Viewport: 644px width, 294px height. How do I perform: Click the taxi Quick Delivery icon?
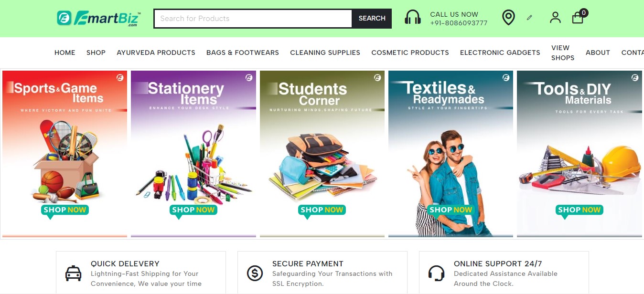[73, 273]
